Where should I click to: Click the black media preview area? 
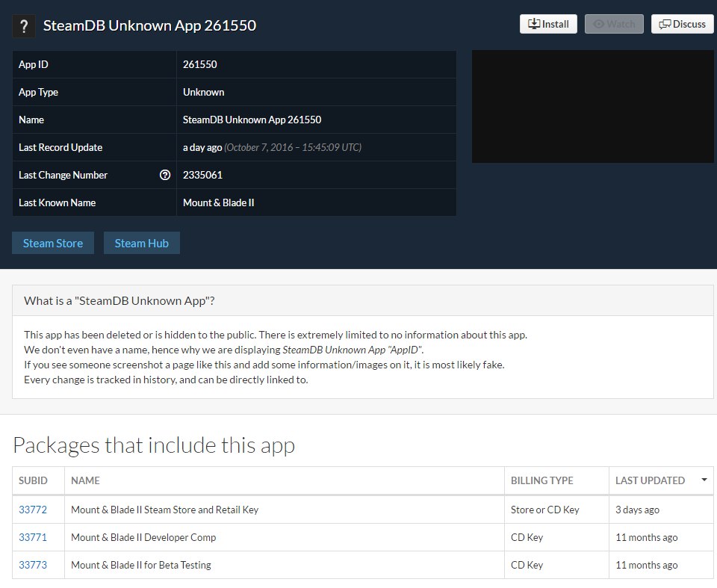coord(592,106)
